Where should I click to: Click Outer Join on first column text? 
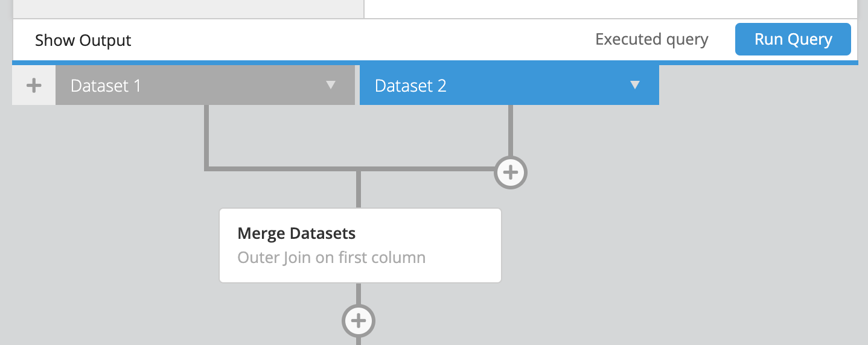pos(331,258)
